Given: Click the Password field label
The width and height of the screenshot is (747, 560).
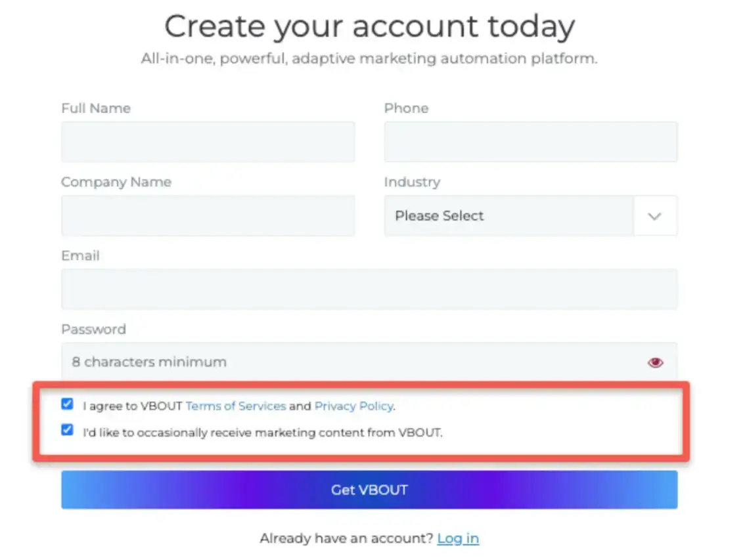Looking at the screenshot, I should click(x=93, y=329).
